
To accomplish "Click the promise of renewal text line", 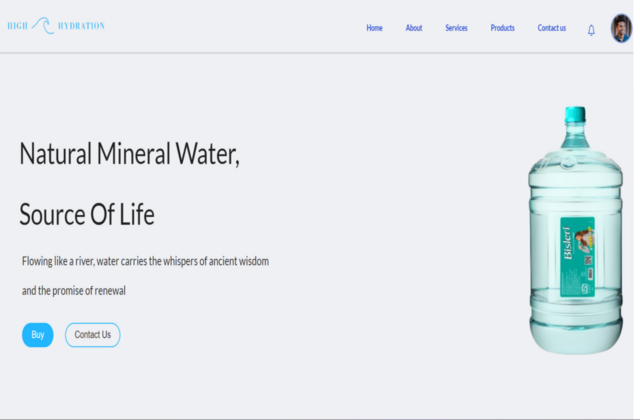I will point(73,291).
